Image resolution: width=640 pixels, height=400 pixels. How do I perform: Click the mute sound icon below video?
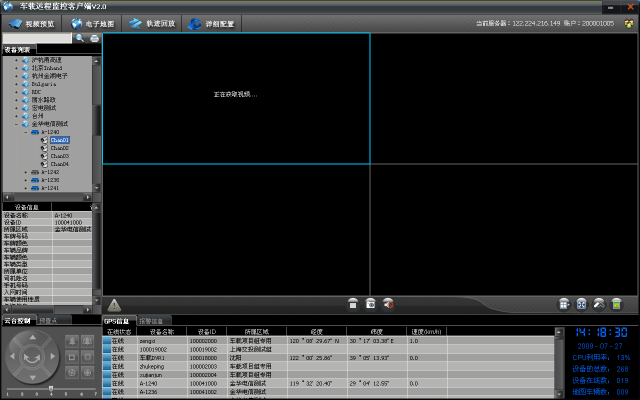pos(388,304)
